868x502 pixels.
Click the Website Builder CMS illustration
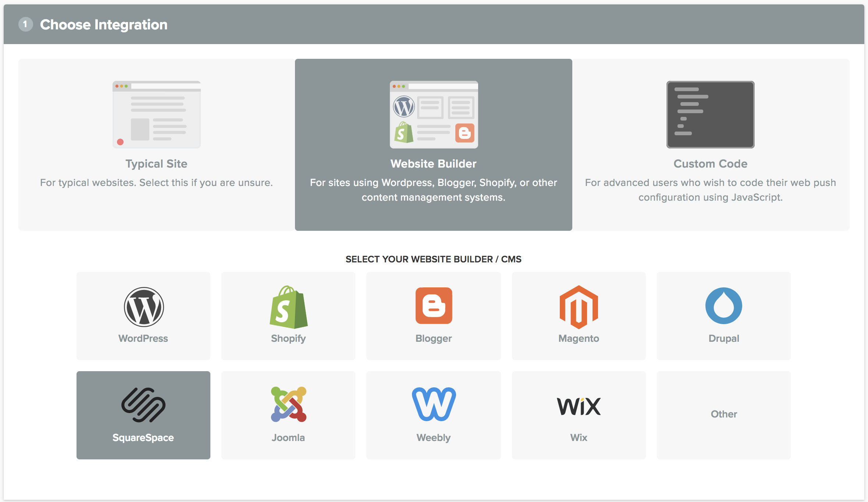434,115
